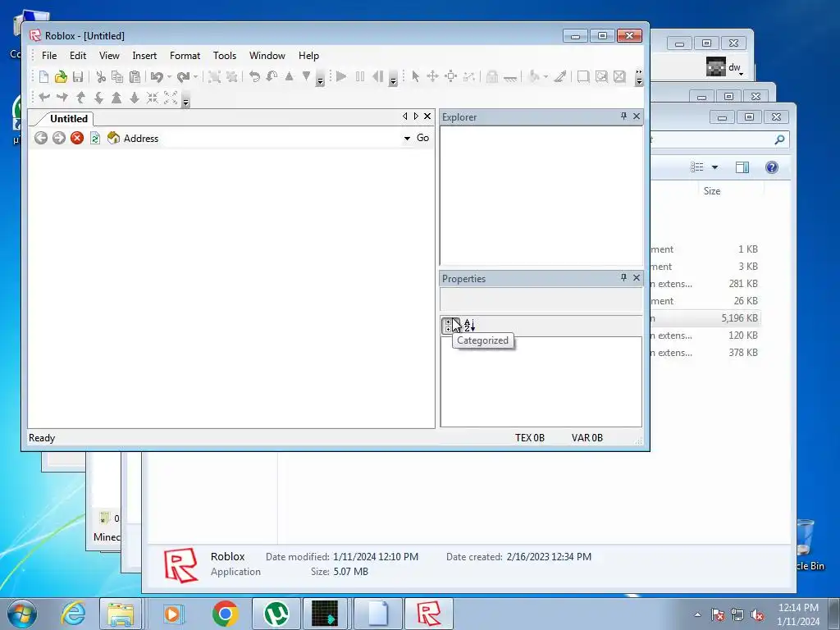Screen dimensions: 840x630
Task: Open toolbar options after the Reset button
Action: (393, 78)
